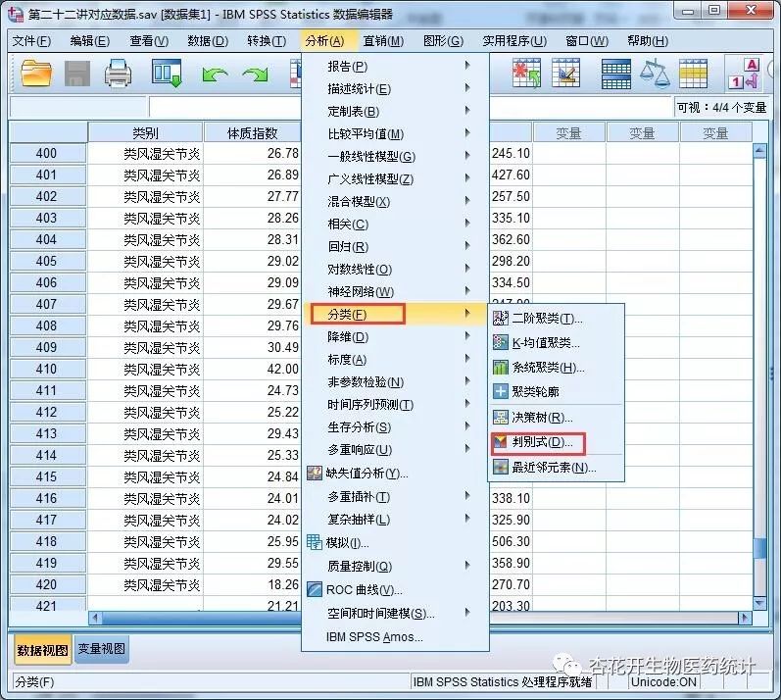The width and height of the screenshot is (781, 700).
Task: Click the Discriminant menu icon
Action: (500, 442)
